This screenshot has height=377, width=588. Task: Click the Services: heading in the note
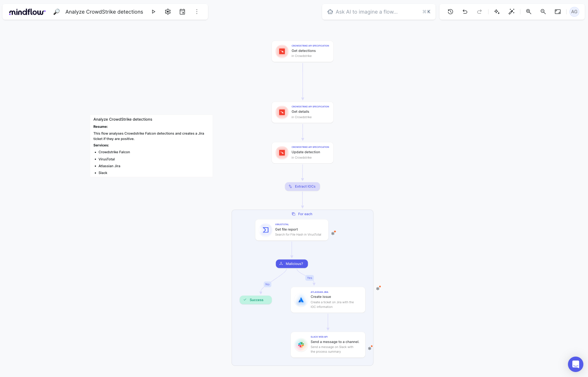101,145
